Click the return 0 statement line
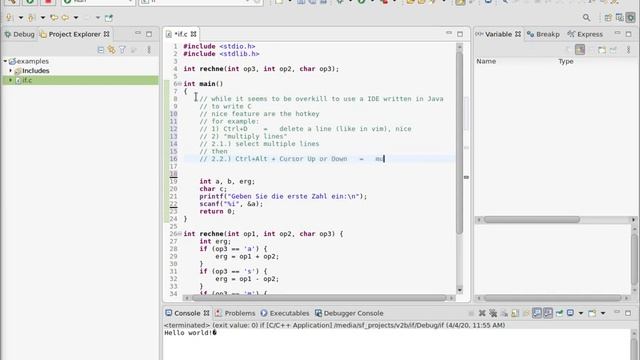The height and width of the screenshot is (360, 640). [217, 211]
